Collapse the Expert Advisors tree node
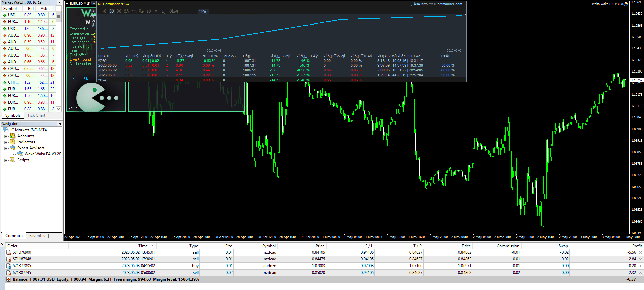The height and width of the screenshot is (290, 644). 6,148
